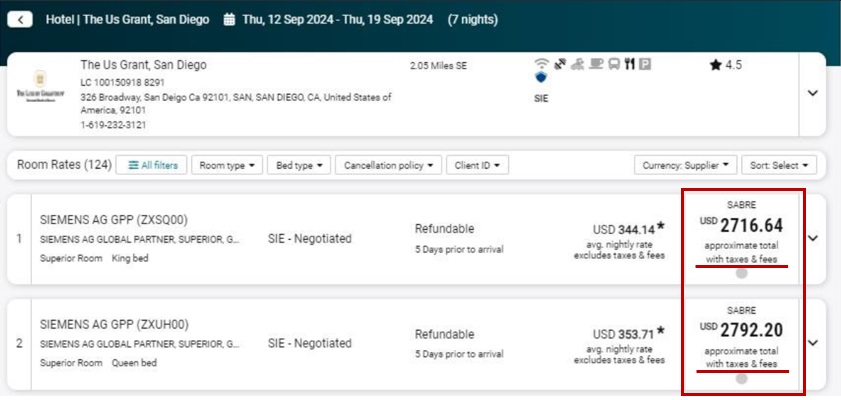Click the dumbbell fitness amenity icon
This screenshot has height=400, width=841.
(560, 64)
